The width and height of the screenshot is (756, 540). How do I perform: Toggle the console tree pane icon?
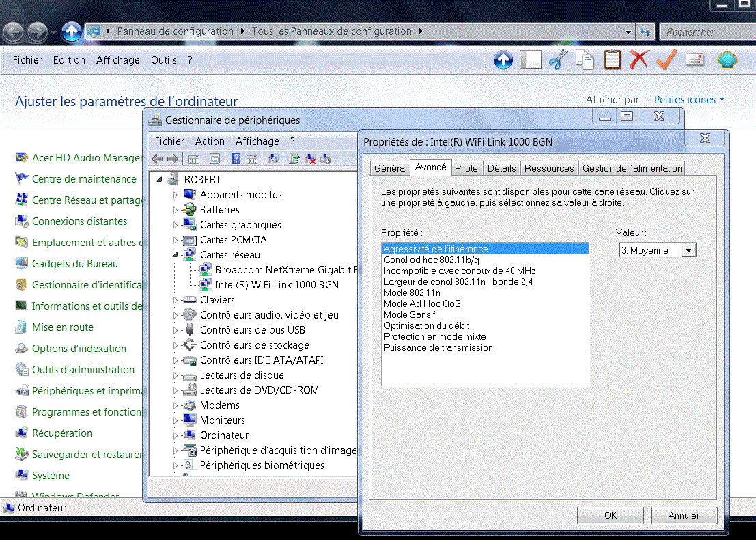[x=194, y=159]
